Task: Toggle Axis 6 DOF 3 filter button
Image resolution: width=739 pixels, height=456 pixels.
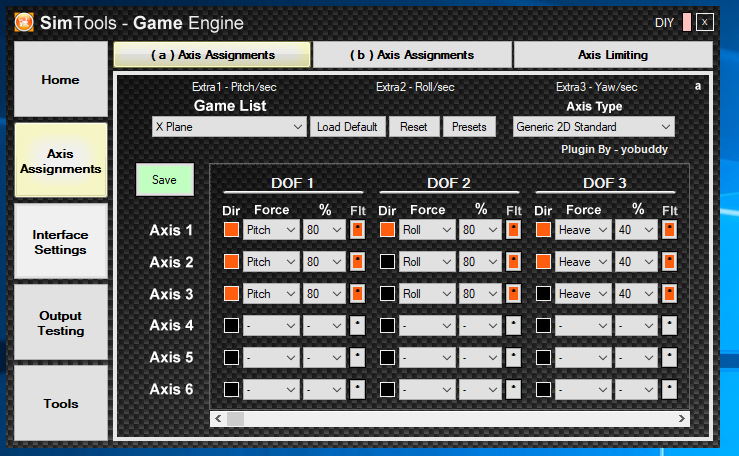Action: 669,390
